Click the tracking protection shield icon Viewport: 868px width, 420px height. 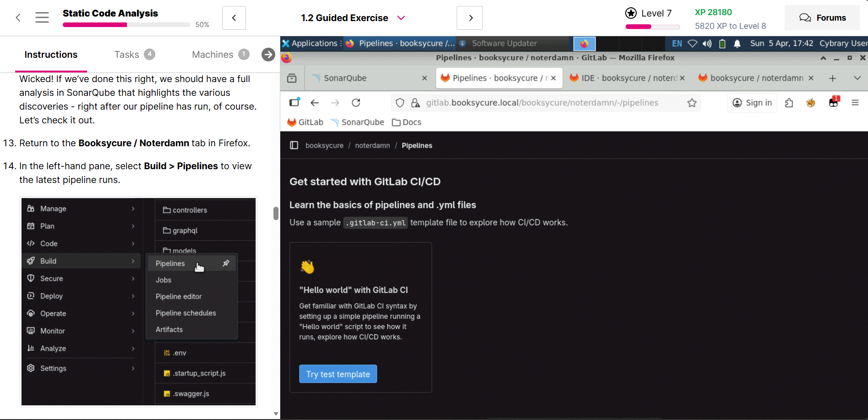click(400, 103)
